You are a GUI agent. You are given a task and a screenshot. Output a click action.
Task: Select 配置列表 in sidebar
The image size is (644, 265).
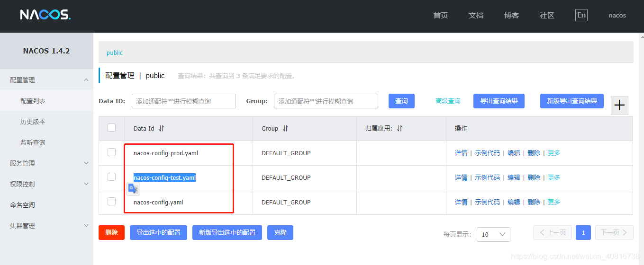[x=46, y=101]
